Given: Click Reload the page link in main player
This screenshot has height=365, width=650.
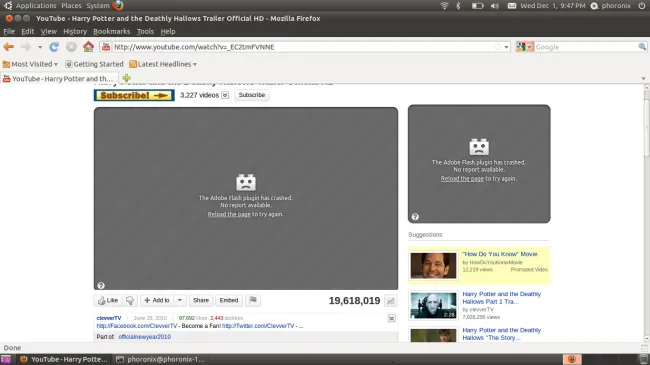Looking at the screenshot, I should [229, 214].
